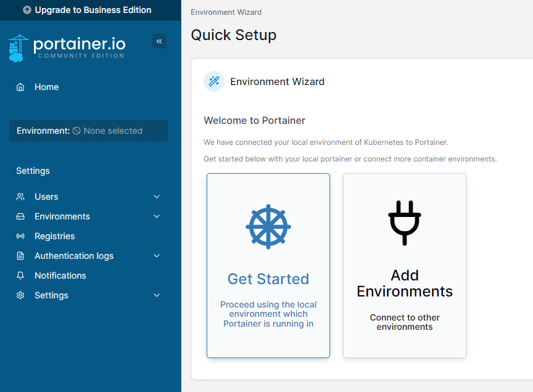Click the upgrade arrow icon in banner

(x=27, y=10)
